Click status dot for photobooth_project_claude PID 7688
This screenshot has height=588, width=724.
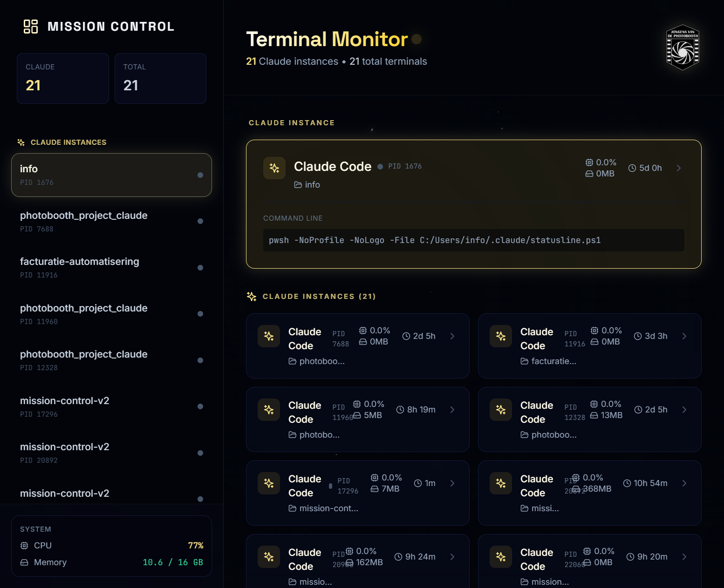click(x=200, y=221)
